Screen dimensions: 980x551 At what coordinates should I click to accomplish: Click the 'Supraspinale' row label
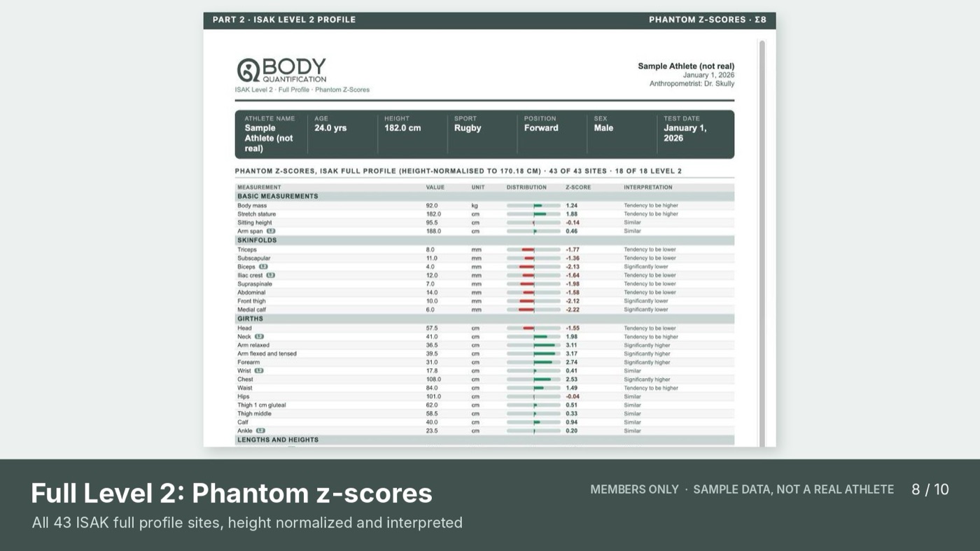[255, 284]
